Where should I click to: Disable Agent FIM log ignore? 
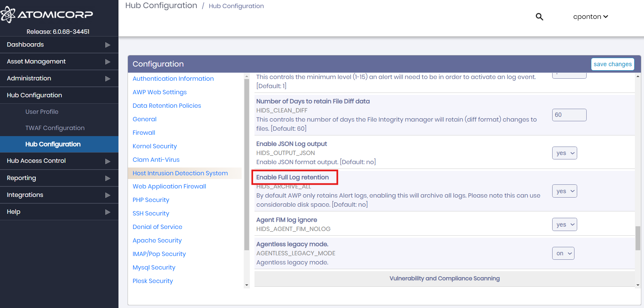click(x=564, y=224)
